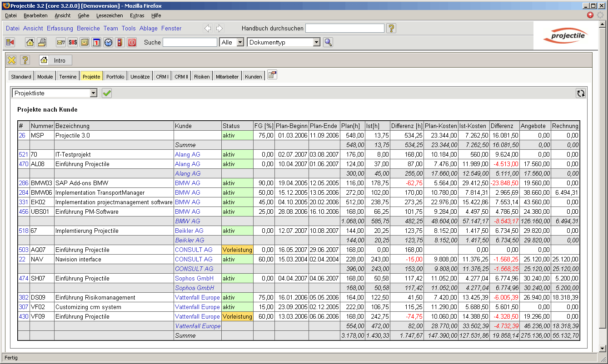This screenshot has height=364, width=608.
Task: Open the Erfassung menu
Action: click(x=60, y=28)
